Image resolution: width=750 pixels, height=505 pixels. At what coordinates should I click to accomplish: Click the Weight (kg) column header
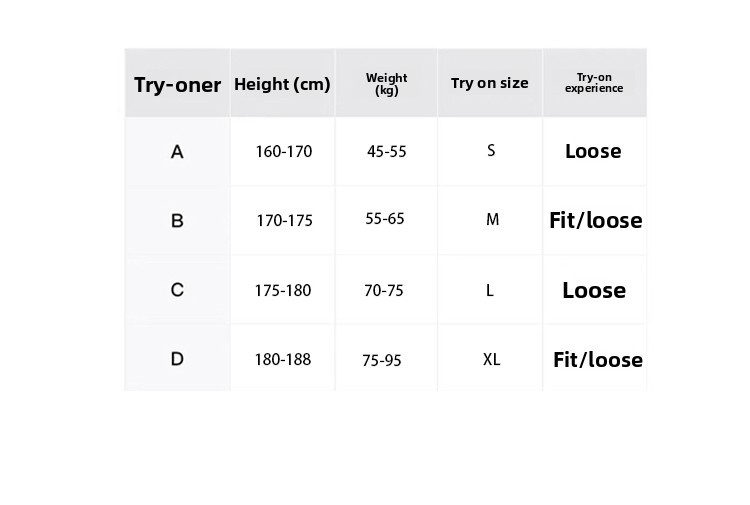click(387, 84)
